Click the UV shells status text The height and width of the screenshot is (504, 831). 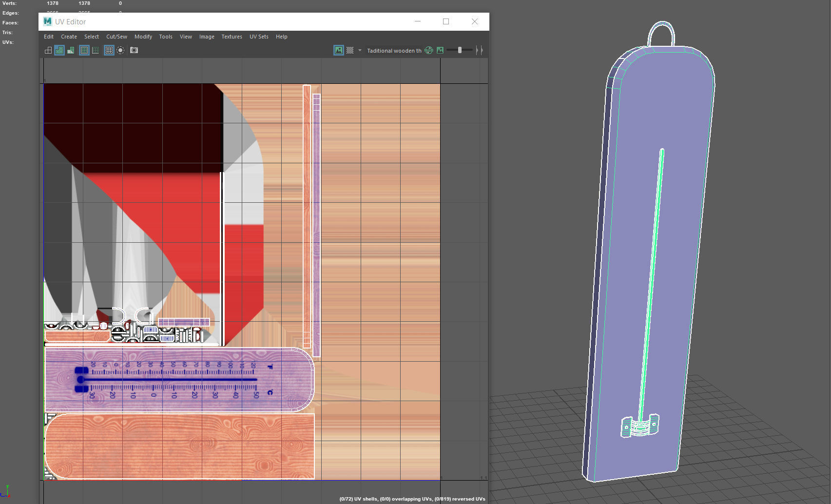pos(412,499)
